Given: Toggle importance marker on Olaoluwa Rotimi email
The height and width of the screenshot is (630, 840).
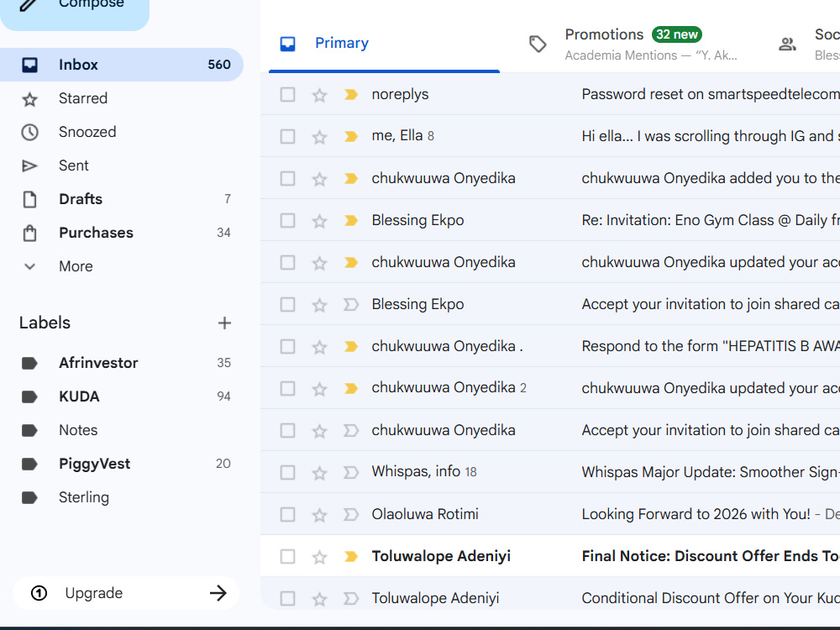Looking at the screenshot, I should tap(351, 514).
